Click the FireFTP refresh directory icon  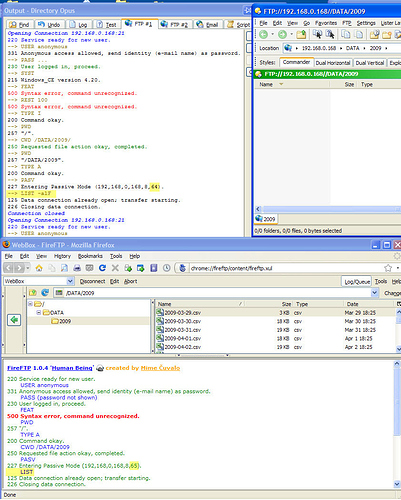click(x=45, y=293)
